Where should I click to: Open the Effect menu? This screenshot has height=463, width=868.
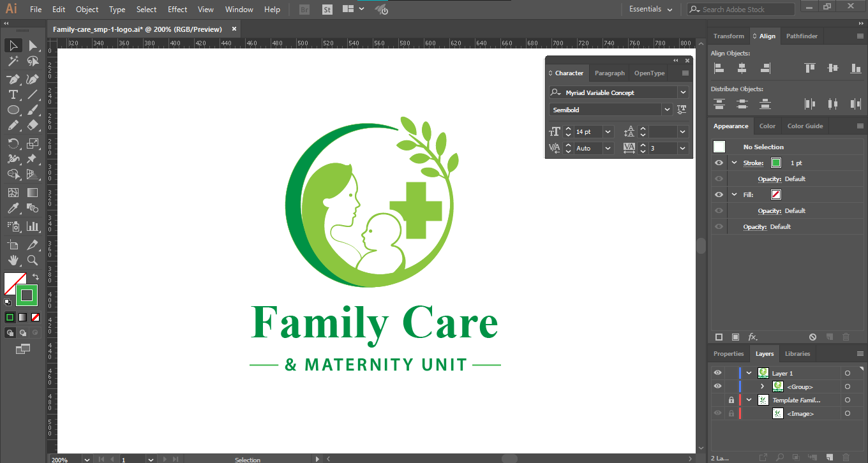[177, 10]
